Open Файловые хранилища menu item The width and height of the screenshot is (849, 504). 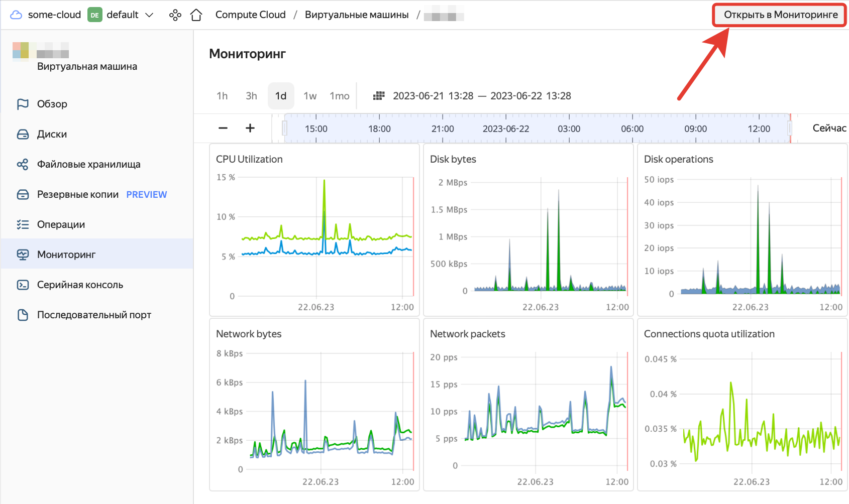click(88, 164)
